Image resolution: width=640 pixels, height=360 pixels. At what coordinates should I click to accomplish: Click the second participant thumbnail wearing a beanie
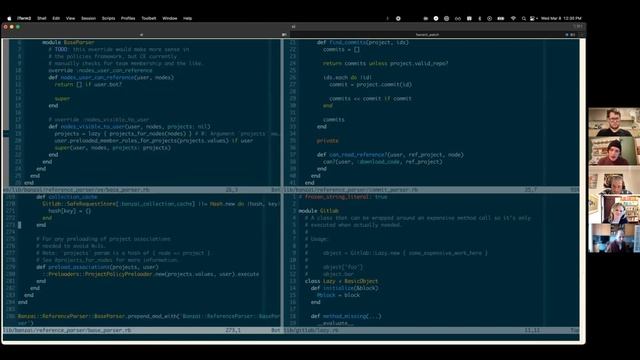pyautogui.click(x=614, y=151)
